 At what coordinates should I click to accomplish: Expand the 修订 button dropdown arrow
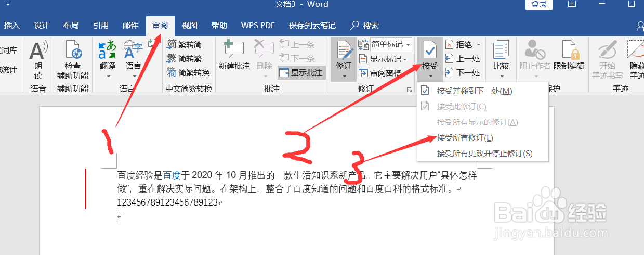click(x=344, y=76)
